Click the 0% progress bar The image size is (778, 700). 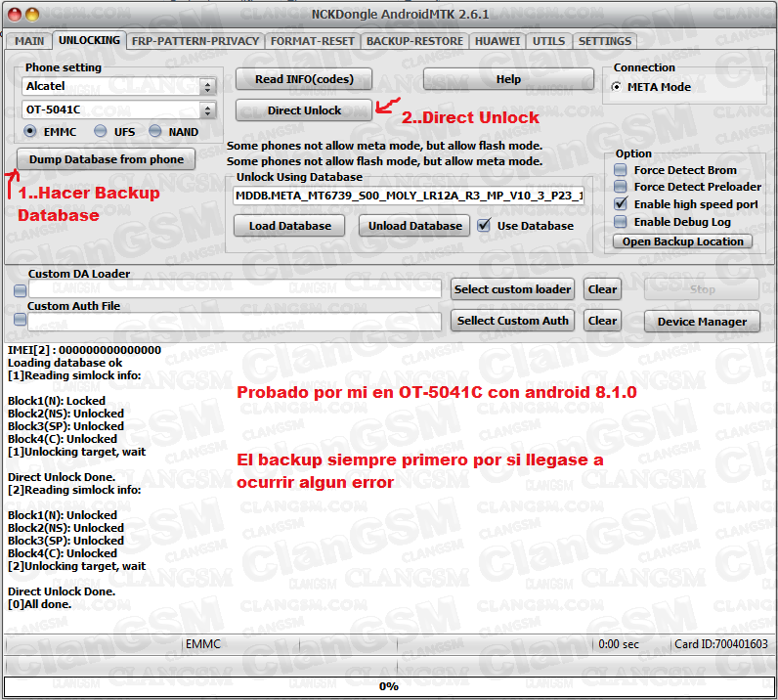tap(389, 686)
